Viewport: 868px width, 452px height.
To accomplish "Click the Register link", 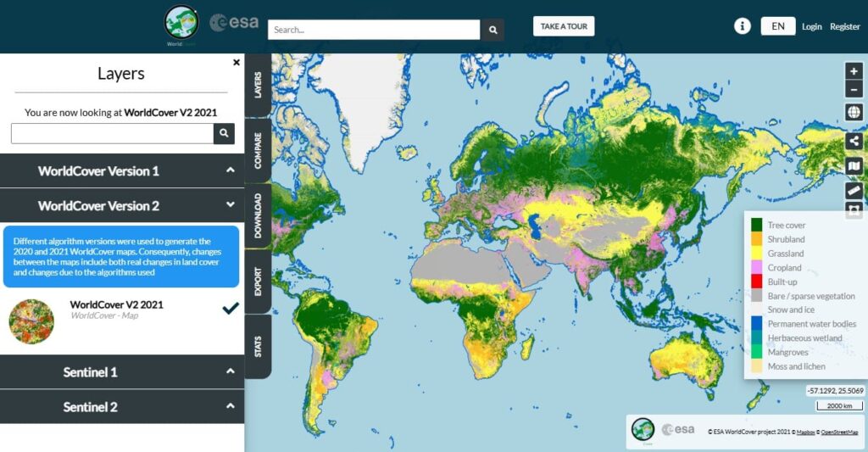I will click(845, 26).
